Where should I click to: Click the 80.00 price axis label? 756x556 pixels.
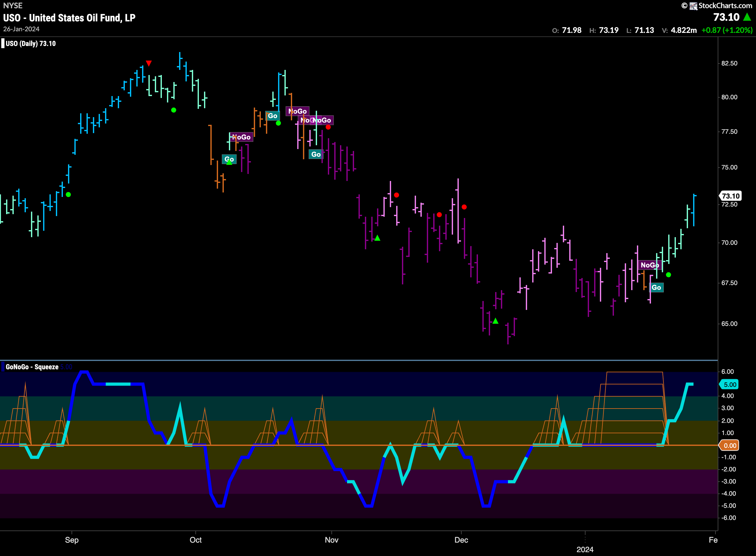click(x=729, y=97)
